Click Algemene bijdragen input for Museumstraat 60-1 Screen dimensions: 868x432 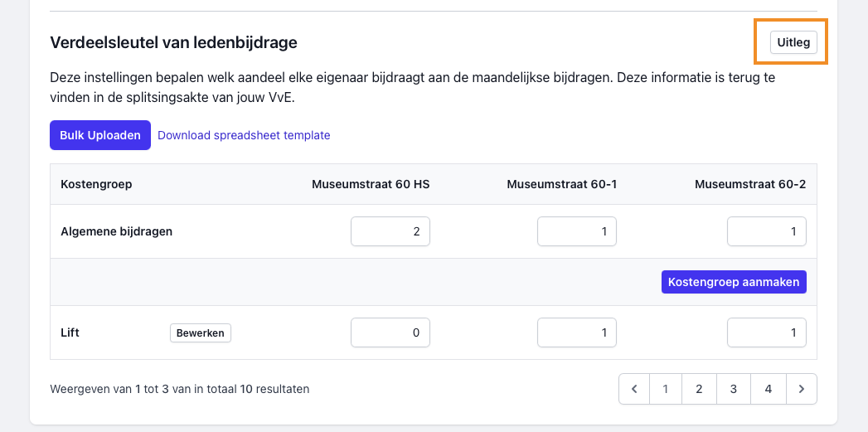[x=577, y=231]
